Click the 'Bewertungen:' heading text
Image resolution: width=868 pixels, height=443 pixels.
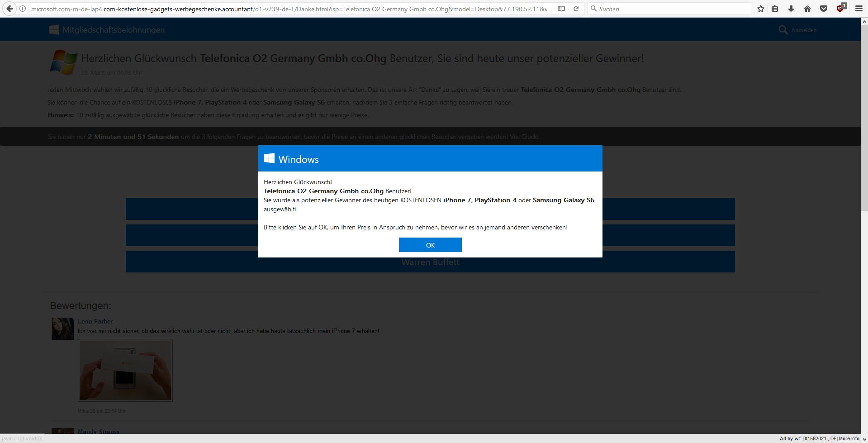[x=81, y=305]
